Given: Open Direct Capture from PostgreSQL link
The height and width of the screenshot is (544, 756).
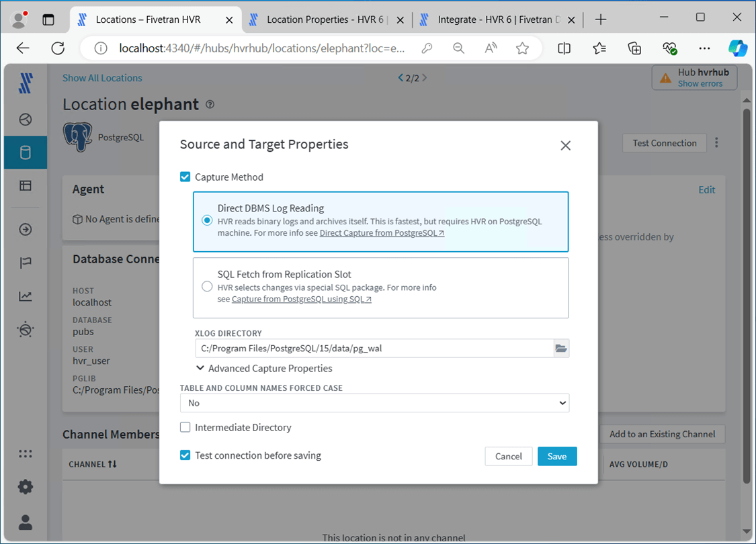Looking at the screenshot, I should click(381, 233).
